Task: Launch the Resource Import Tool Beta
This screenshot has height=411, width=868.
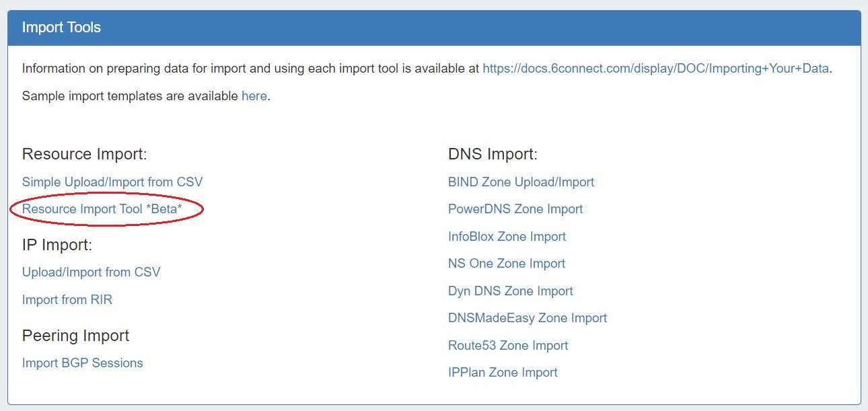Action: tap(102, 209)
